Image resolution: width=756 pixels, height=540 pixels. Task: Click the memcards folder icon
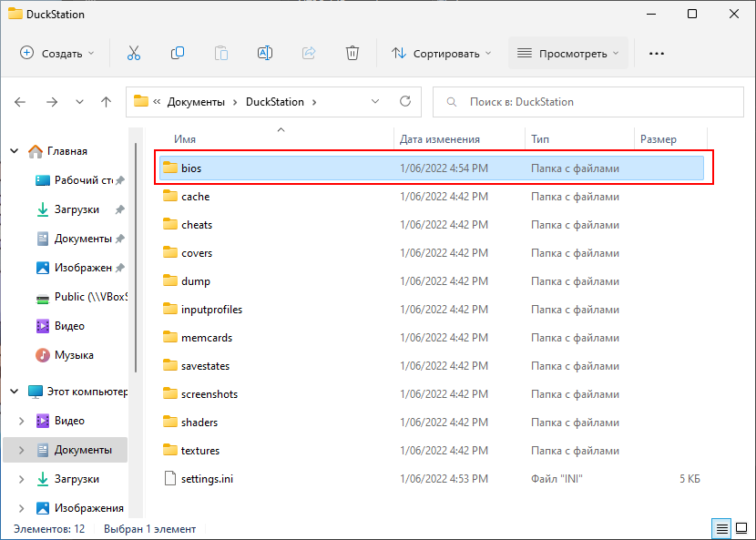pyautogui.click(x=170, y=337)
